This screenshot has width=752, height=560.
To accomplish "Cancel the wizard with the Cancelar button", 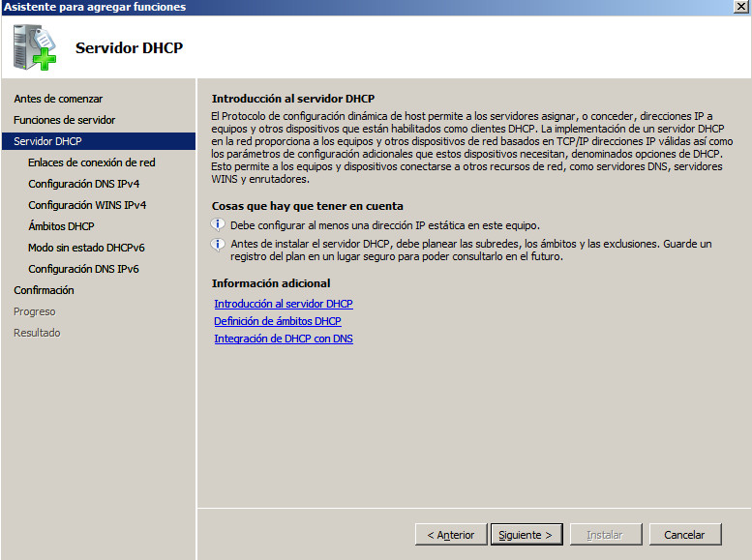I will click(x=684, y=535).
